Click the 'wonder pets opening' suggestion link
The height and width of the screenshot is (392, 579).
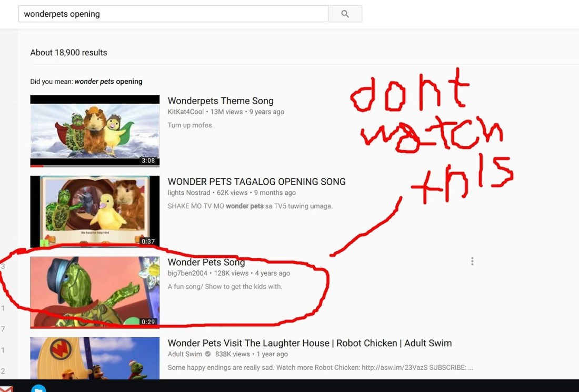pyautogui.click(x=108, y=82)
